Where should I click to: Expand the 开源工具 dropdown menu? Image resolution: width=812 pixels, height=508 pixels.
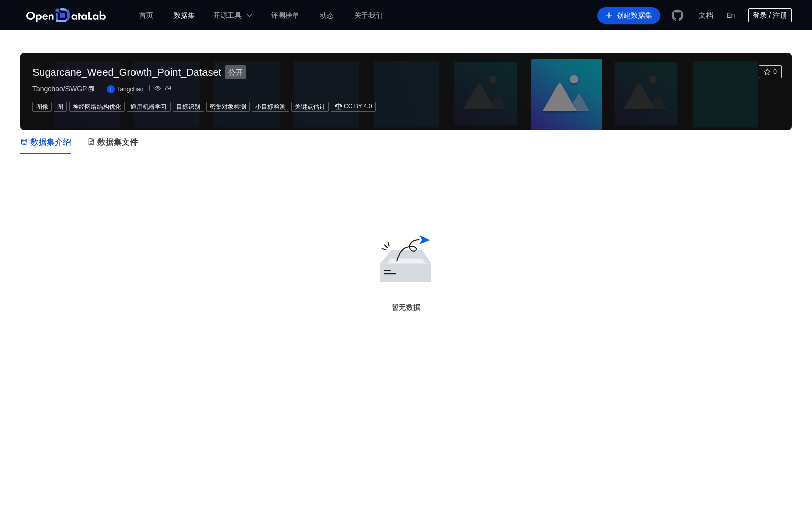coord(232,15)
